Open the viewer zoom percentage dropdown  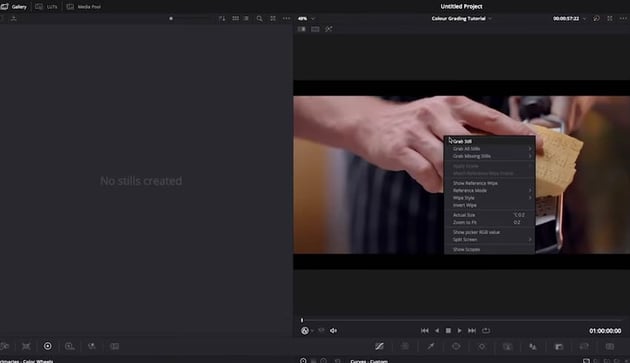[x=307, y=18]
